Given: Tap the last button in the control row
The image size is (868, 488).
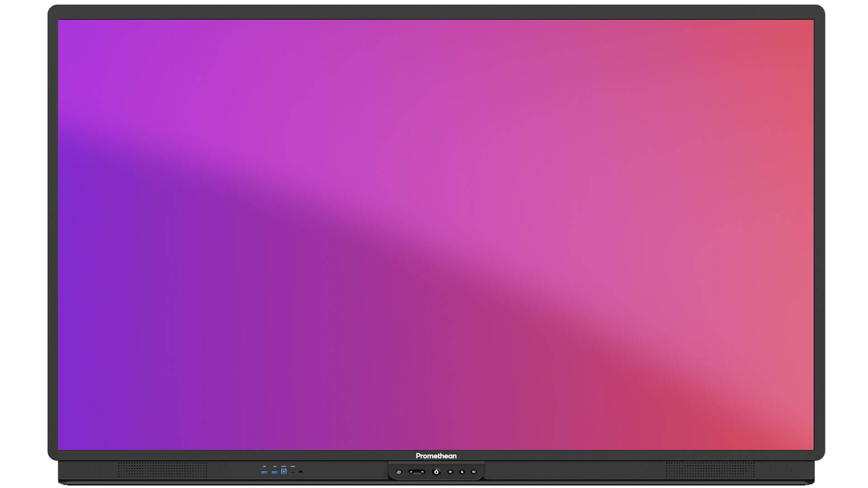Looking at the screenshot, I should click(474, 472).
